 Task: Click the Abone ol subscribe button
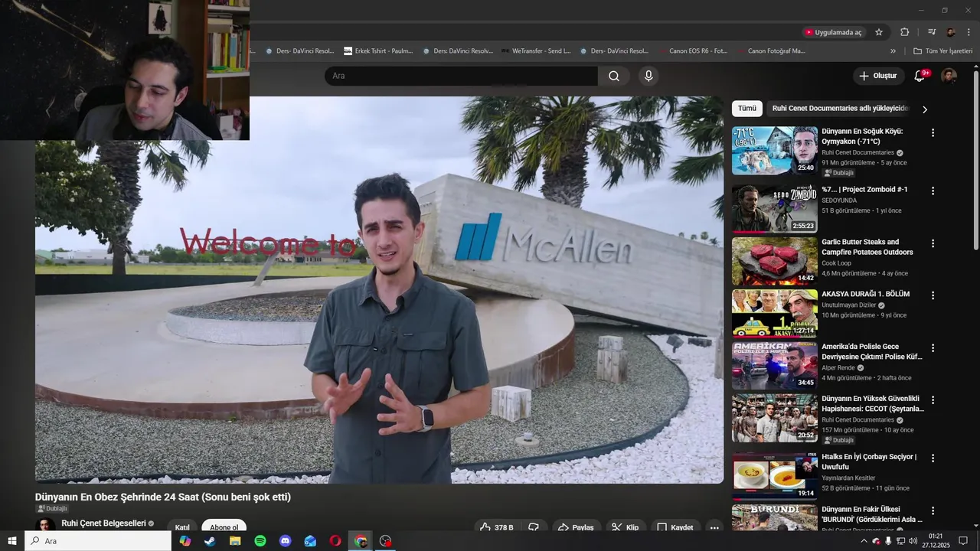tap(224, 527)
